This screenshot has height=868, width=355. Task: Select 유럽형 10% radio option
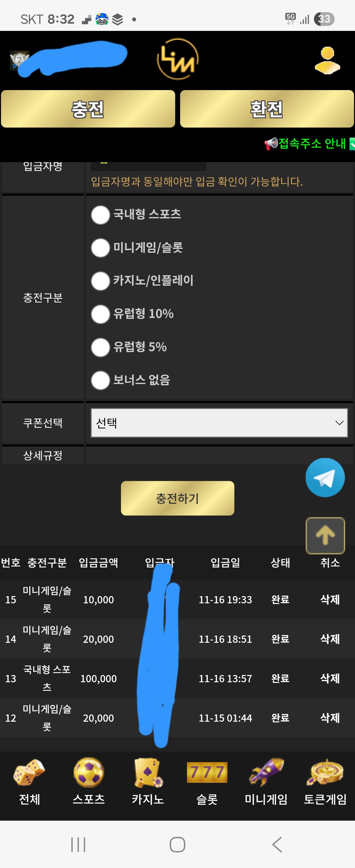(x=100, y=314)
